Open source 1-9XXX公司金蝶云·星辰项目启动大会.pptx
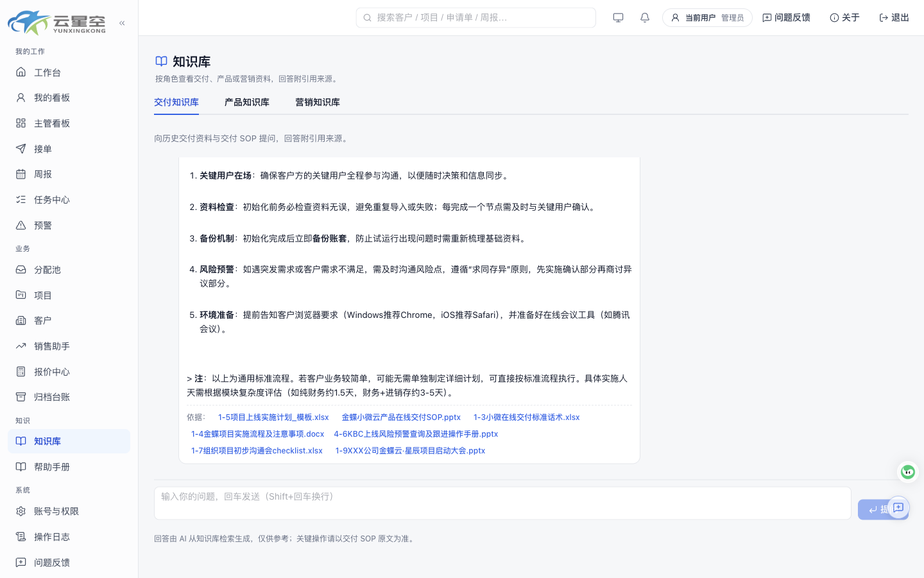924x578 pixels. pyautogui.click(x=410, y=451)
